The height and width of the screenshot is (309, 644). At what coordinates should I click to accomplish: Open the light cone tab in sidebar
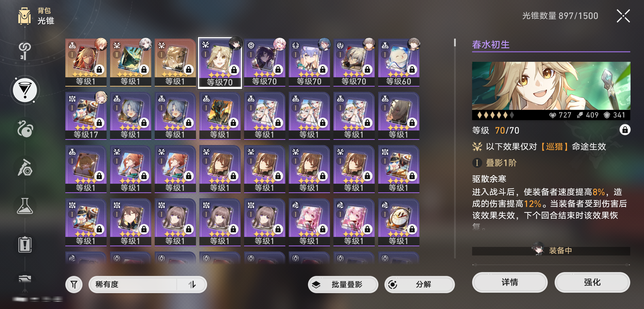click(25, 90)
